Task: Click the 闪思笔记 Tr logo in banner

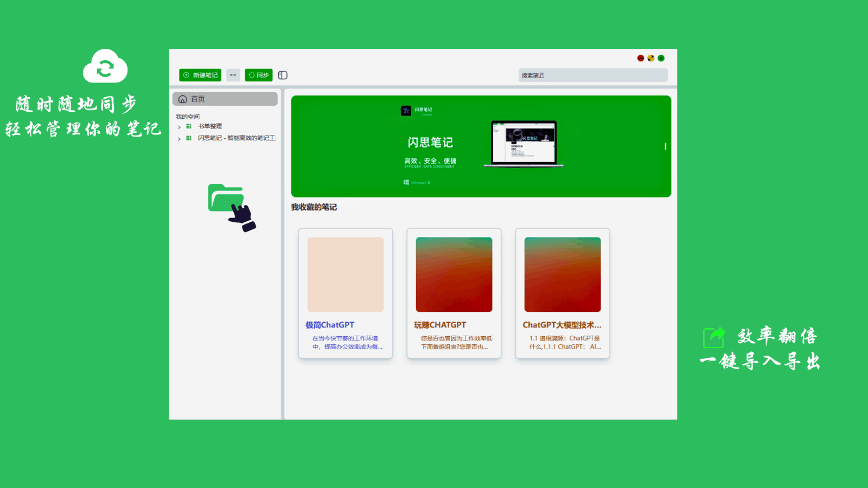Action: click(x=406, y=111)
